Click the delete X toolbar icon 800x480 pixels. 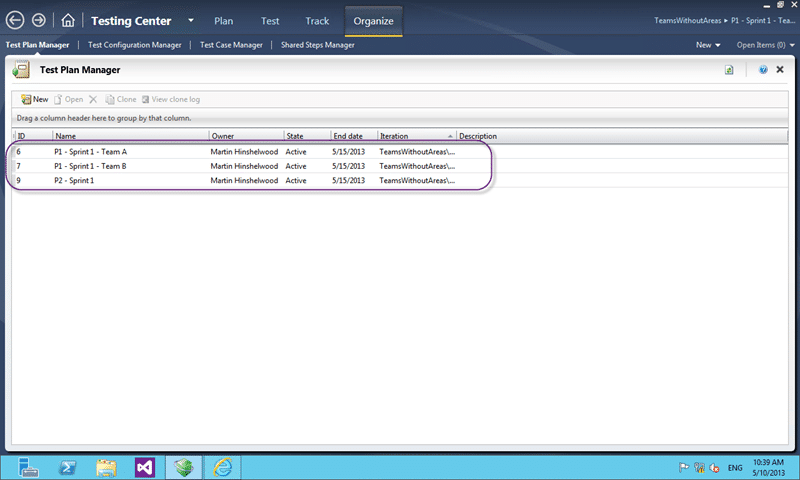93,99
